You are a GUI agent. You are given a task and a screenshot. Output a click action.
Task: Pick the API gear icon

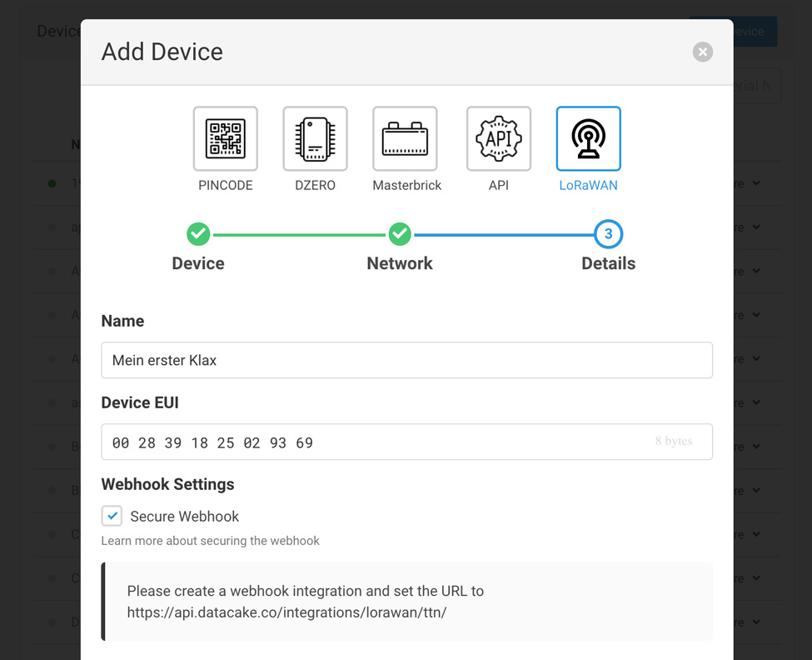point(498,138)
